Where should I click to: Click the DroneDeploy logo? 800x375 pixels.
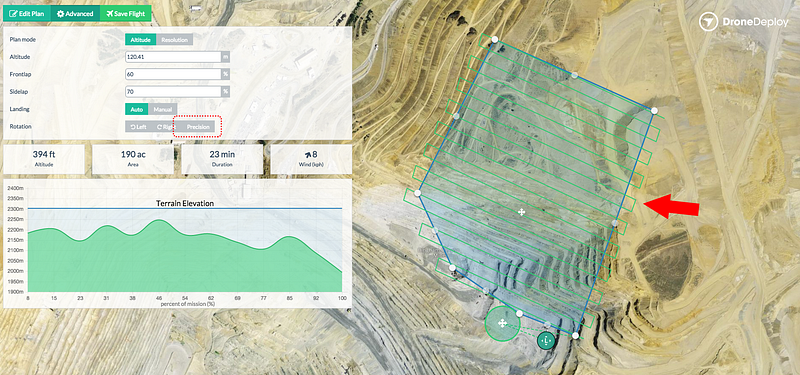point(743,21)
